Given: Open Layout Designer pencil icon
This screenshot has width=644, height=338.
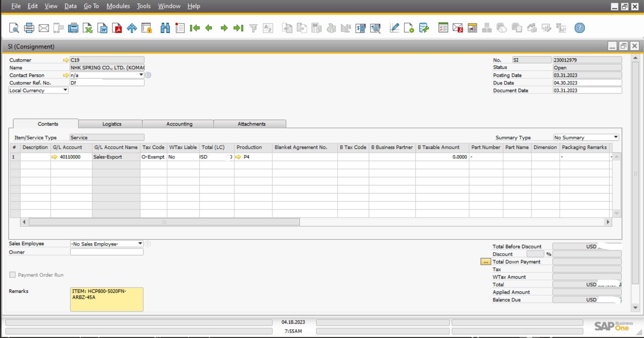Looking at the screenshot, I should (394, 28).
